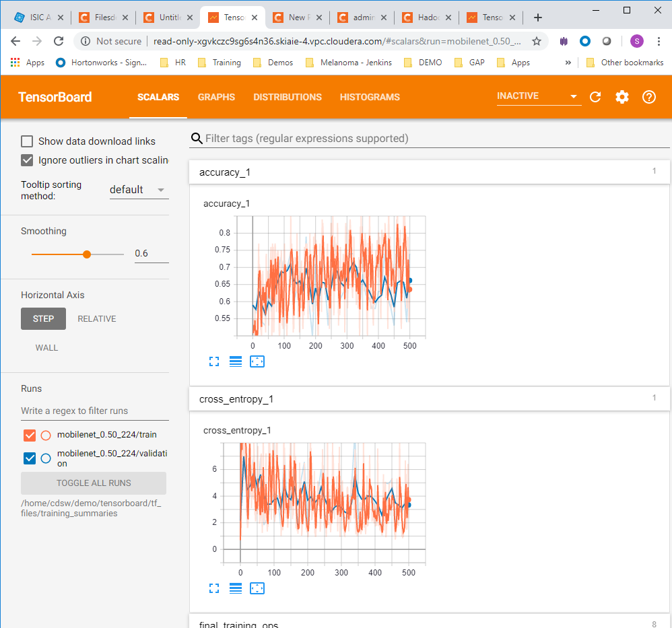
Task: Expand cross_entropy_1 chart to full size
Action: point(214,588)
